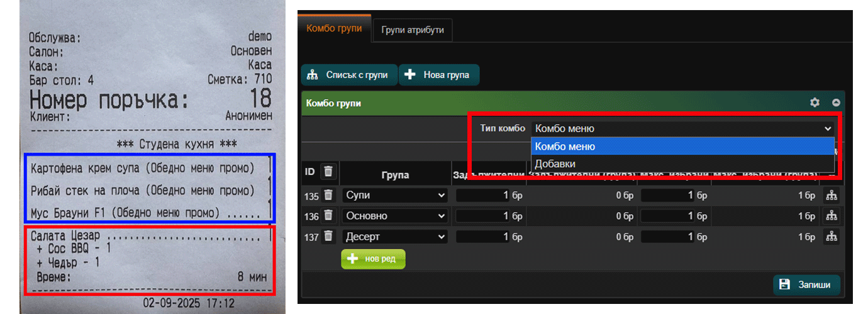Open the Основно group dropdown
This screenshot has width=868, height=314.
point(395,216)
